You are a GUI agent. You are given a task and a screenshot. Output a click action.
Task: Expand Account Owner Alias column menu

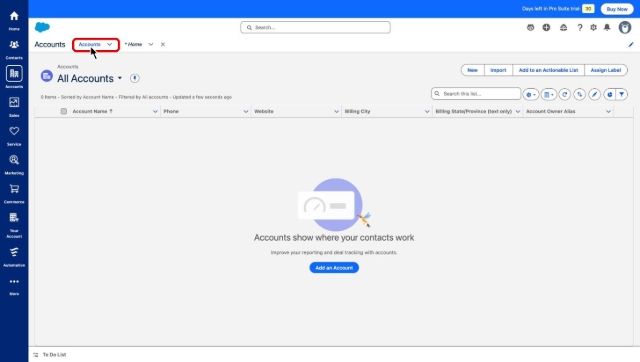(608, 111)
